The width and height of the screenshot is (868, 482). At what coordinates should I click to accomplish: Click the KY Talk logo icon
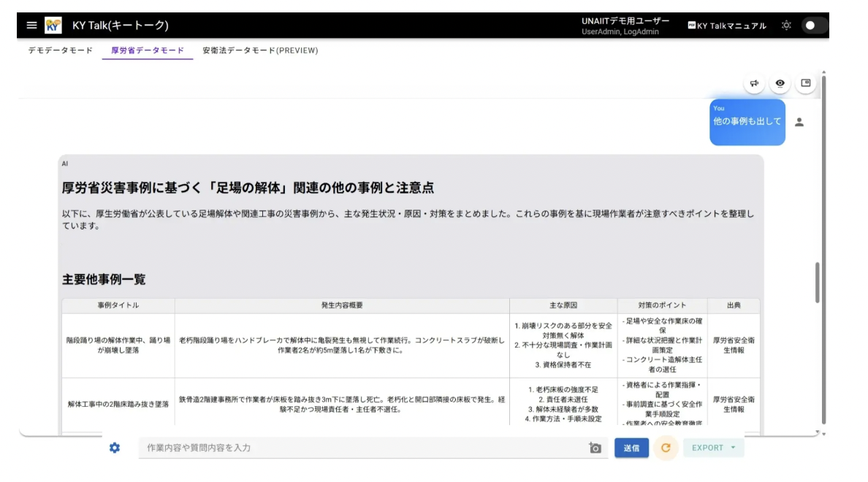click(x=53, y=26)
